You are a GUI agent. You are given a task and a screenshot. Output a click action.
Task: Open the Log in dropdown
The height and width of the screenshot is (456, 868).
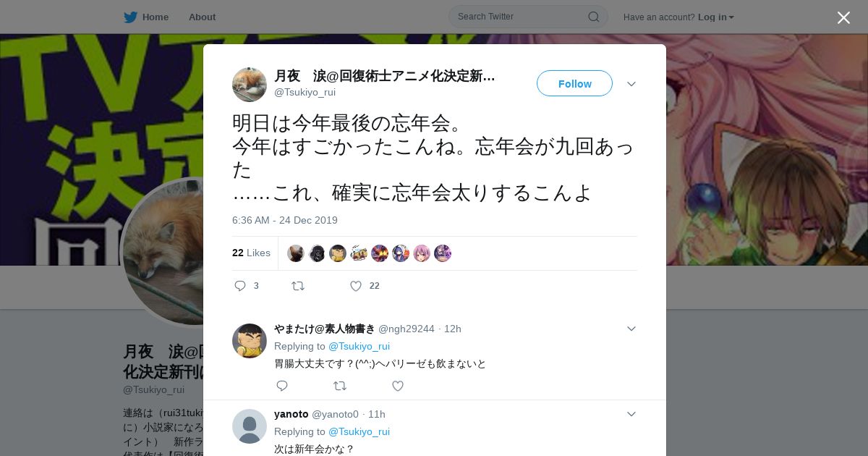click(x=715, y=17)
